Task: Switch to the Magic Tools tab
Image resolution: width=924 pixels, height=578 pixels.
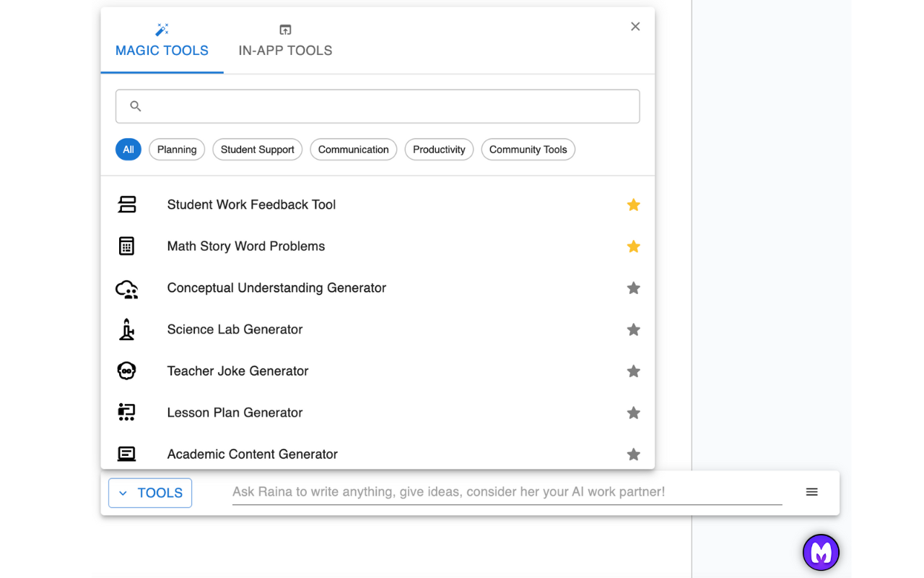Action: coord(162,40)
